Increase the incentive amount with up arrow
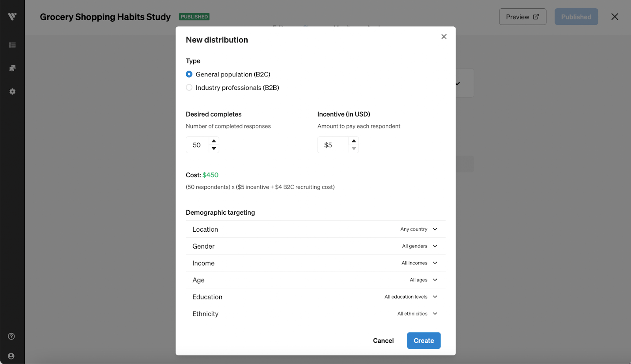This screenshot has height=364, width=631. [354, 141]
